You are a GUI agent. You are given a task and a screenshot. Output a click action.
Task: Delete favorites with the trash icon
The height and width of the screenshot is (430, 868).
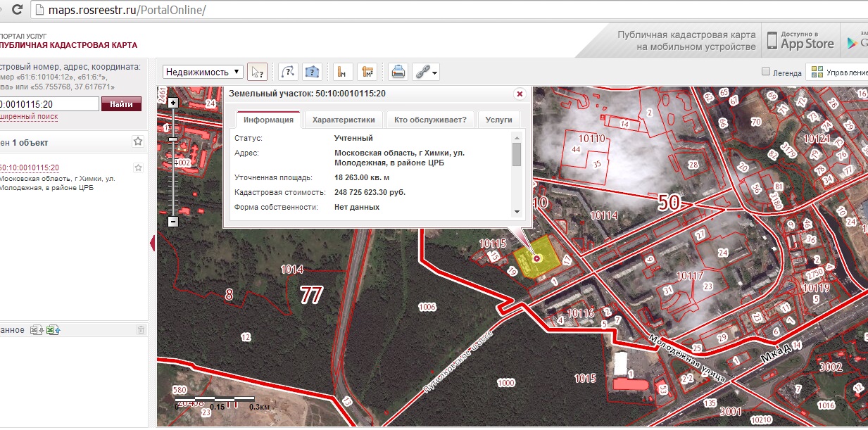click(141, 330)
